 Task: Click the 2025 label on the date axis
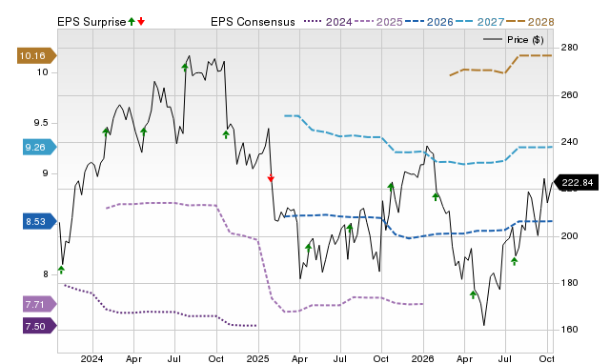tap(257, 358)
